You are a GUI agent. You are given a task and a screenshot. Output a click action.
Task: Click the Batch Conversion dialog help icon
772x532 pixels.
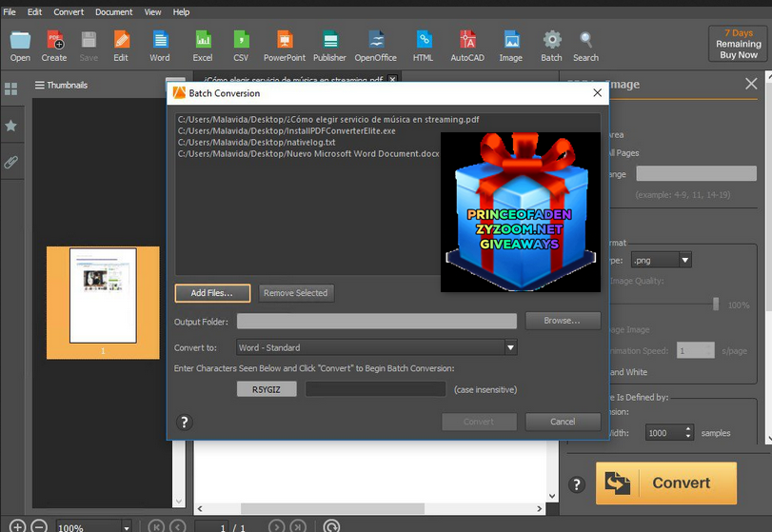(x=184, y=422)
